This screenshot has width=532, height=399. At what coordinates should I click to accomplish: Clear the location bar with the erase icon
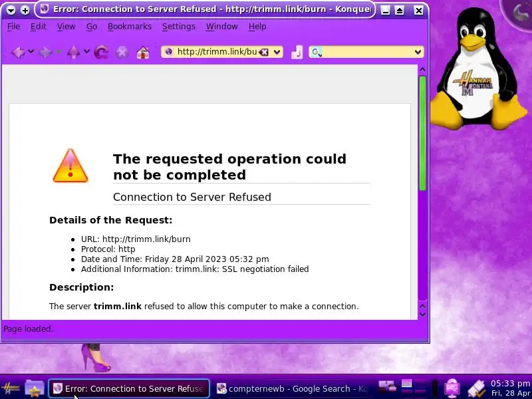coord(263,52)
